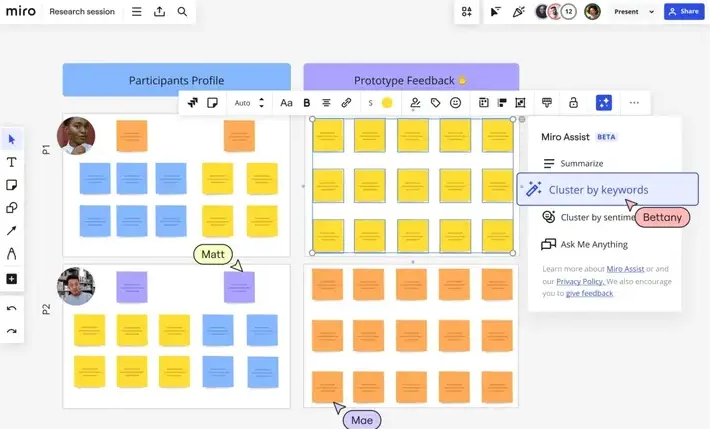Select Cluster by keywords option
The width and height of the screenshot is (710, 429).
(x=598, y=189)
